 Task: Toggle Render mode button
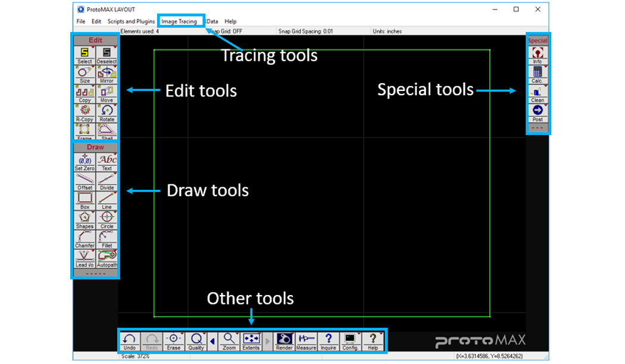coord(285,341)
